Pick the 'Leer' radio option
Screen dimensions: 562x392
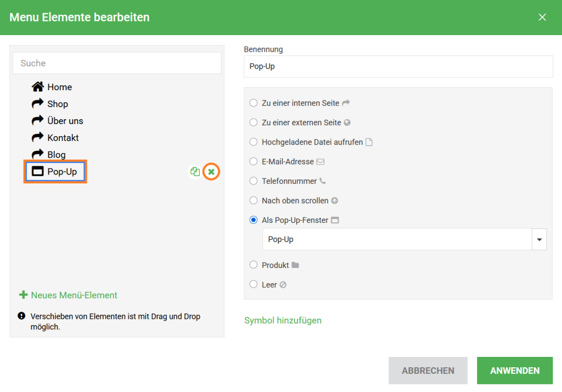click(253, 284)
